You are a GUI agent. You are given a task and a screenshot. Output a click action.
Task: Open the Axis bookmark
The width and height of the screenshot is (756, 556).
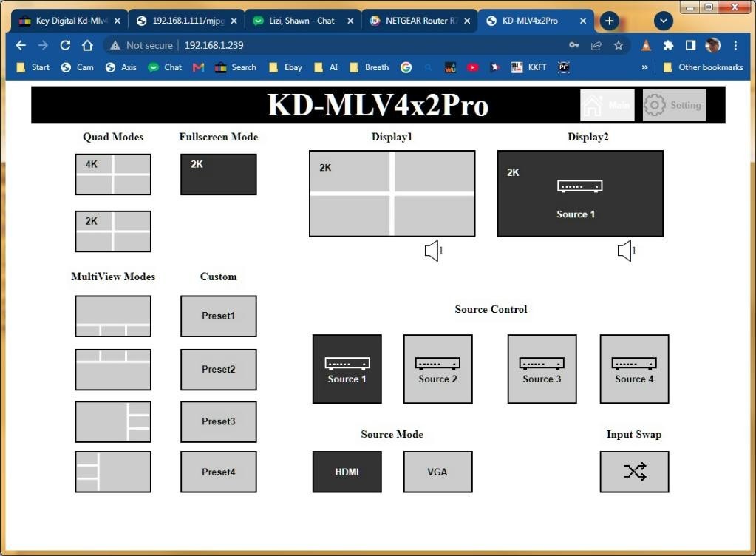click(121, 67)
